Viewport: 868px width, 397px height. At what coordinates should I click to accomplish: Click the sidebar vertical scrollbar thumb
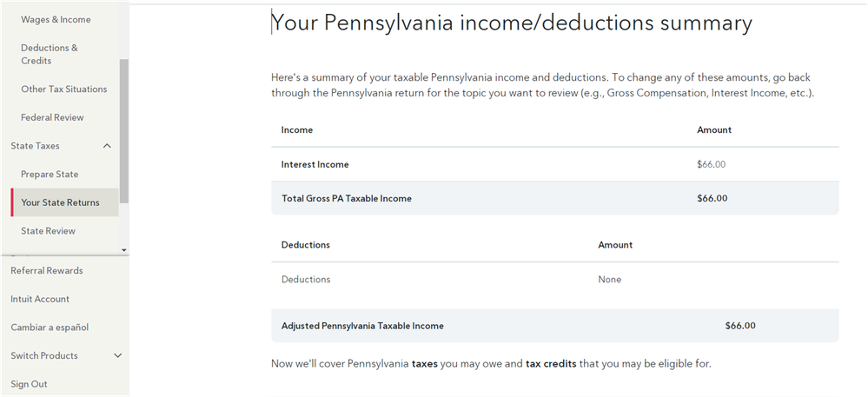(x=124, y=130)
